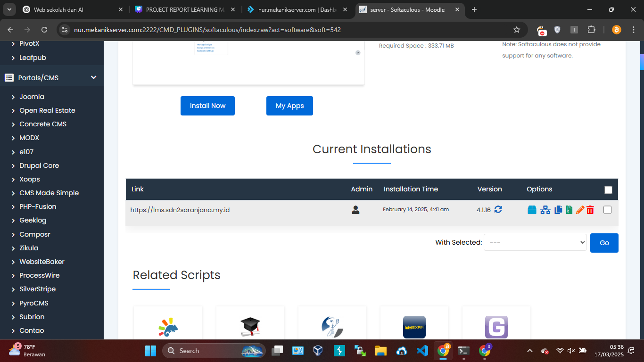Click the Install Now button
Image resolution: width=644 pixels, height=362 pixels.
[x=207, y=106]
